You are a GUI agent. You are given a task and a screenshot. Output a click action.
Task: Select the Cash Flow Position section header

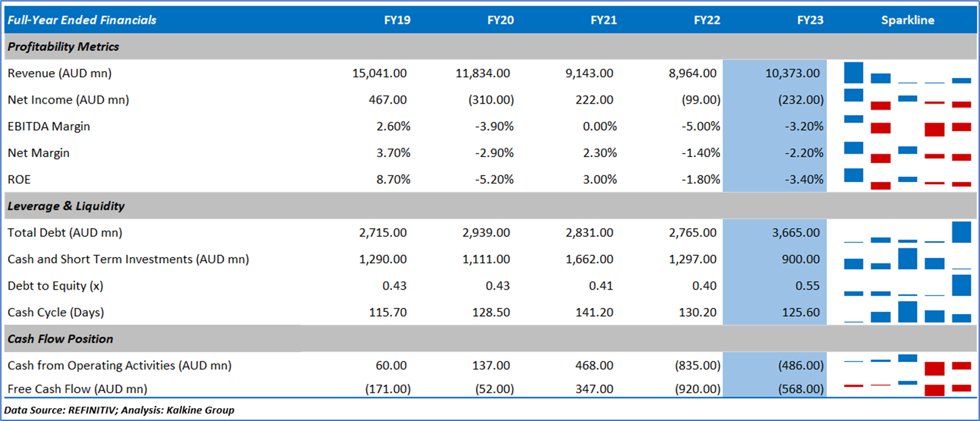60,339
